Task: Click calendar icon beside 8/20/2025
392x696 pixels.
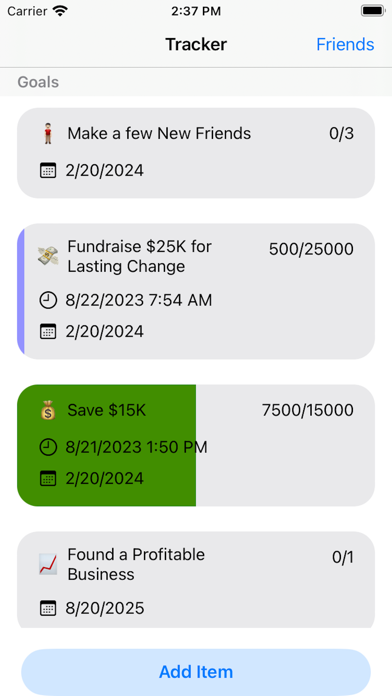Action: (48, 608)
